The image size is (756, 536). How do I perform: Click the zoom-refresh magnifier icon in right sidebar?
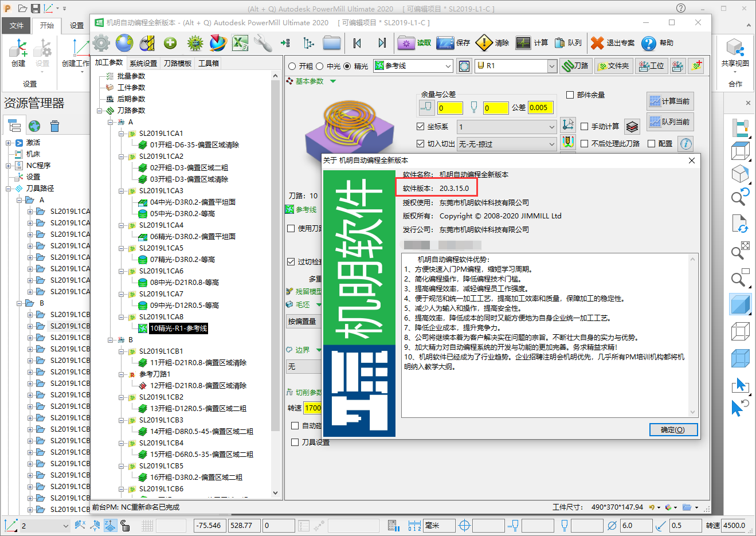click(741, 197)
